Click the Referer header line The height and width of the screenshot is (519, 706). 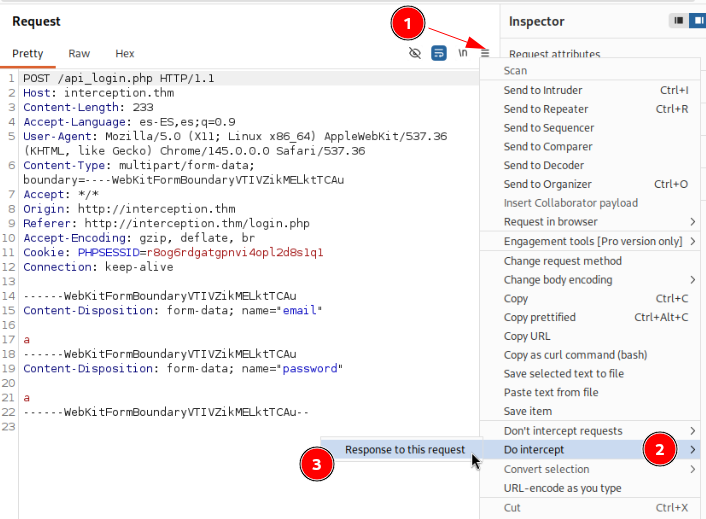pos(167,224)
